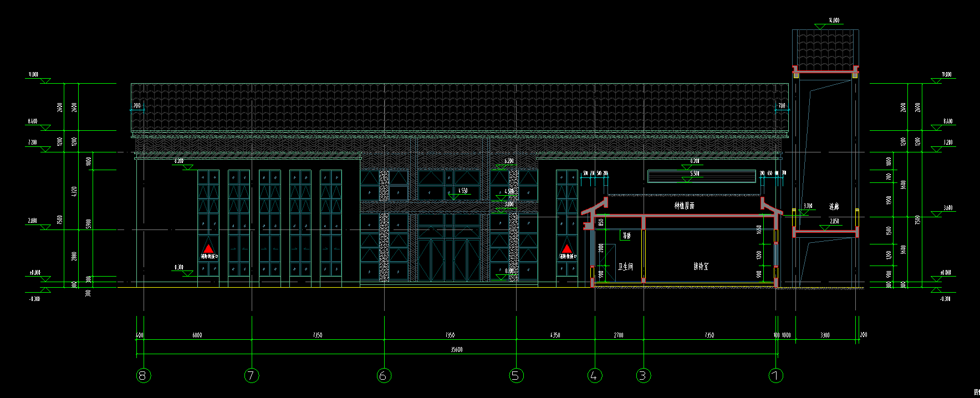Pick grid axis bubble number 6
Viewport: 980px width, 398px height.
click(384, 376)
